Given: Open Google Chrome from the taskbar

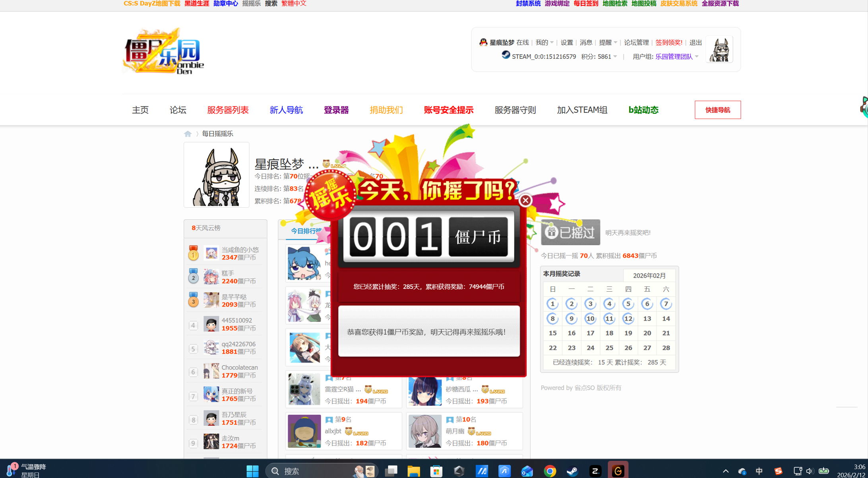Looking at the screenshot, I should (550, 471).
